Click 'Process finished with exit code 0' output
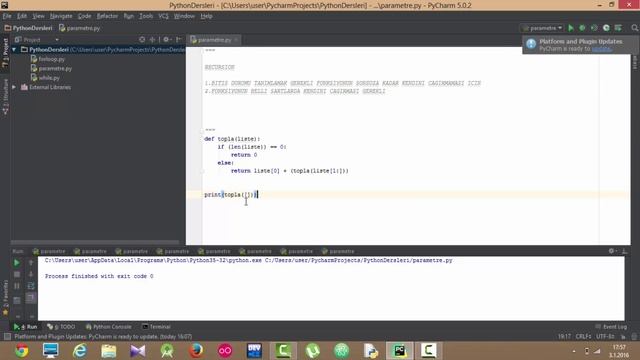 [x=99, y=276]
